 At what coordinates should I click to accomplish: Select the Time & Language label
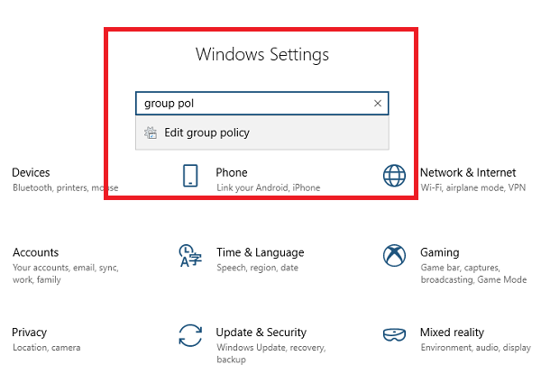[260, 252]
